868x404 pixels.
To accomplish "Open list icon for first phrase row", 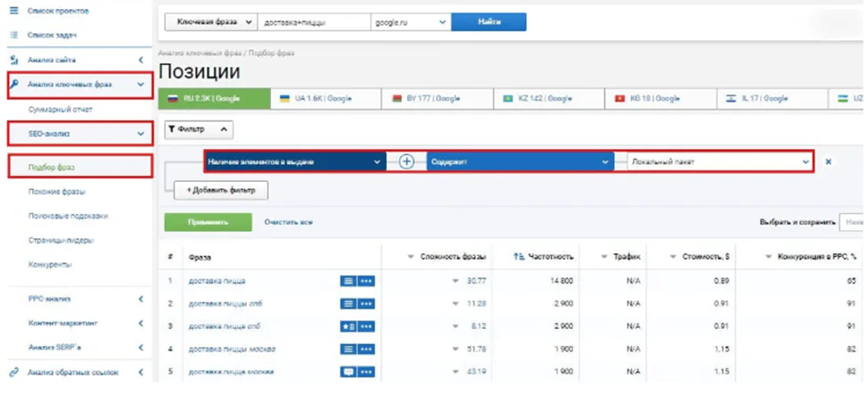I will tap(348, 281).
